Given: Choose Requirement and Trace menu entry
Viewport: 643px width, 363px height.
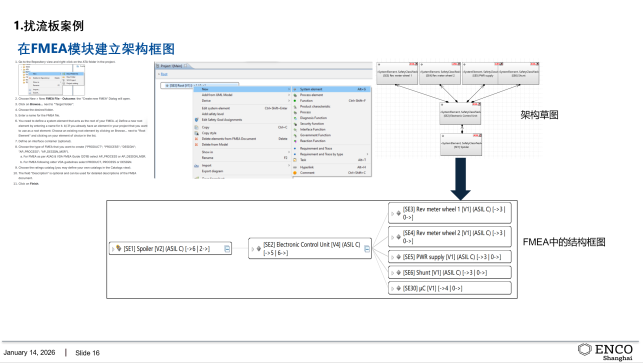Looking at the screenshot, I should (331, 148).
